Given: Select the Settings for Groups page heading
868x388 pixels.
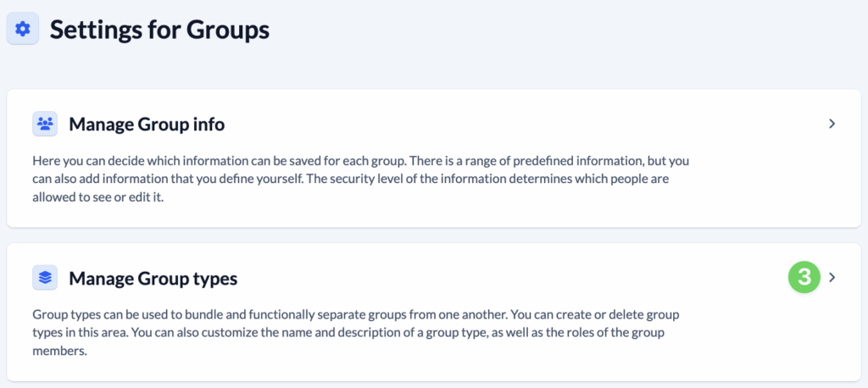Looking at the screenshot, I should point(159,30).
